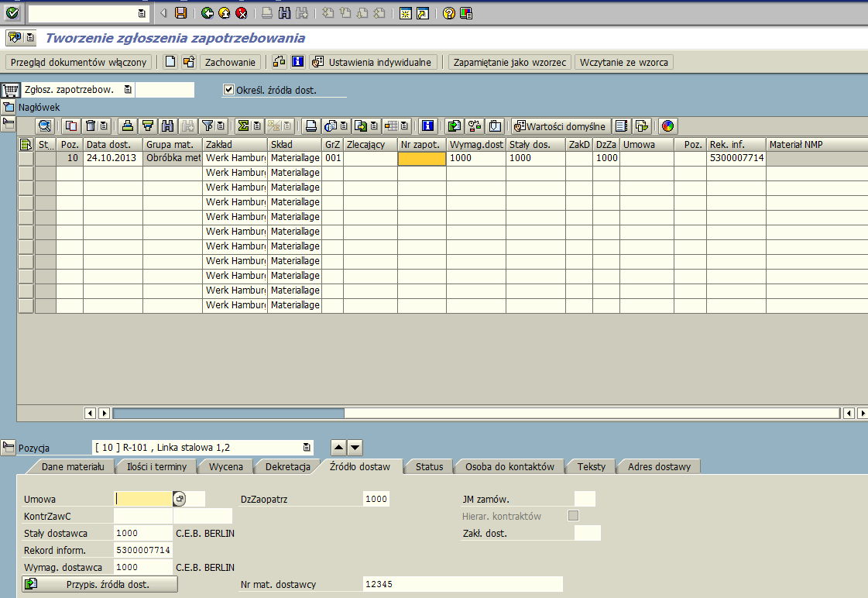868x598 pixels.
Task: Open the Zgłosz. zapotrzebow. document type dropdown
Action: click(128, 89)
